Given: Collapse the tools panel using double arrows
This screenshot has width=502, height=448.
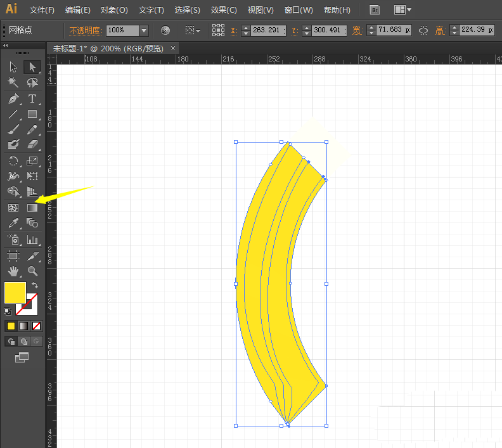Looking at the screenshot, I should pos(6,46).
